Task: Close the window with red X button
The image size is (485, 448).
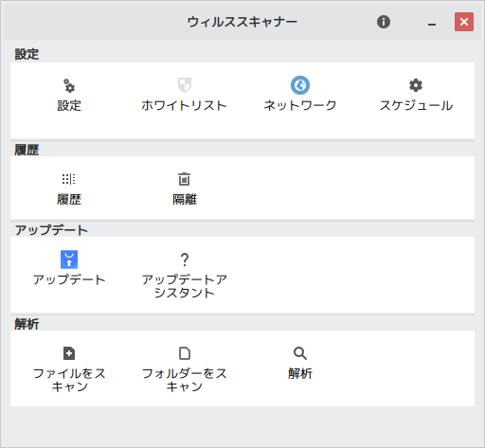Action: [x=464, y=22]
